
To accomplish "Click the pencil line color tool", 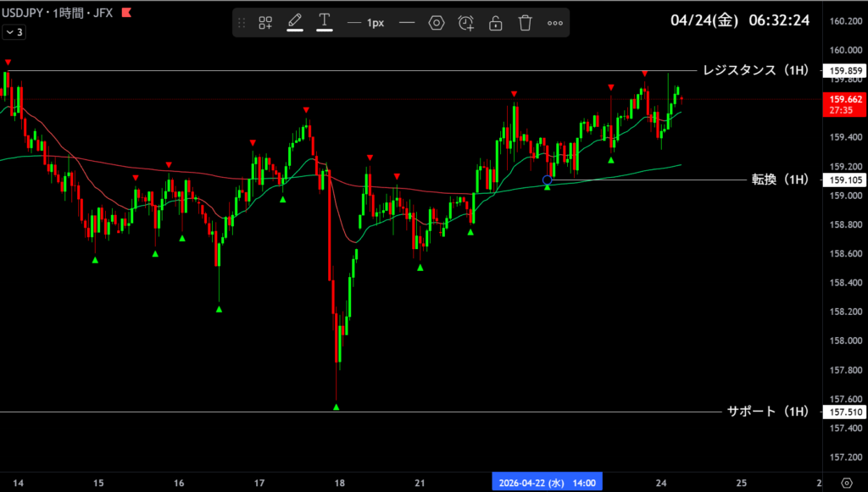I will point(295,23).
